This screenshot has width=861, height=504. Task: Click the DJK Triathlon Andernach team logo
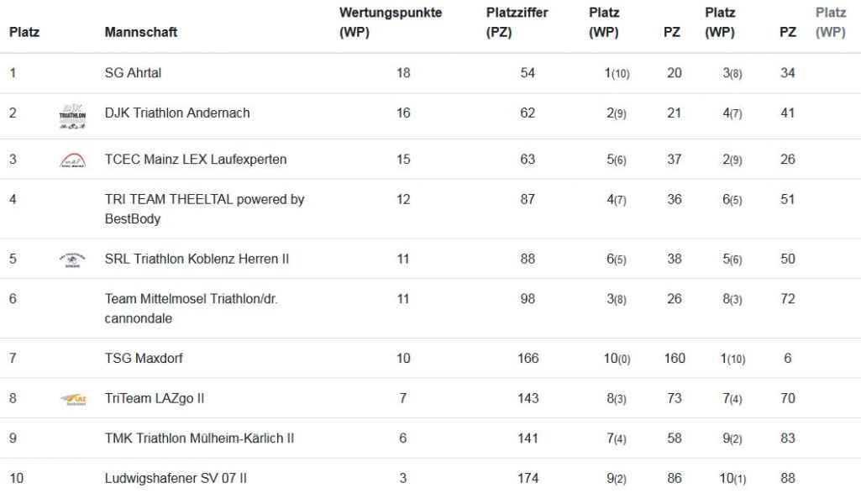(72, 117)
